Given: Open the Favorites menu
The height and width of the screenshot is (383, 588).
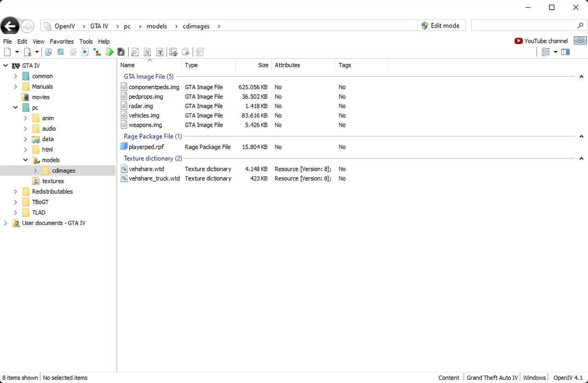Looking at the screenshot, I should [62, 41].
